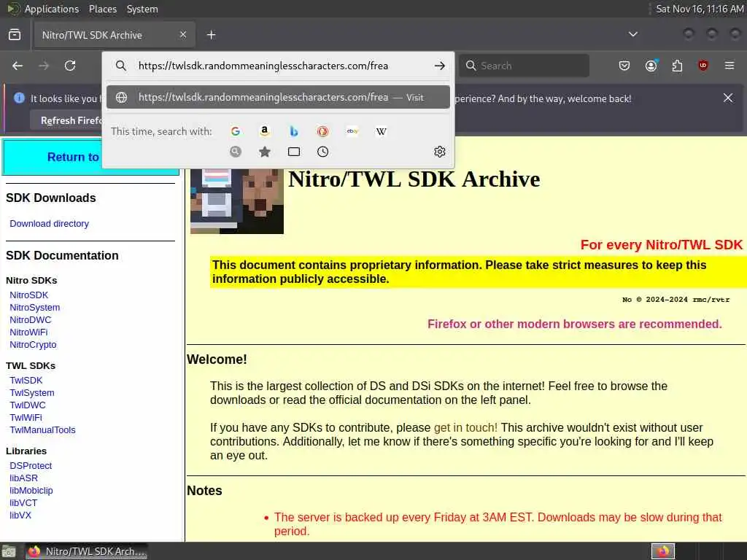Open Firefox account icon
Image resolution: width=747 pixels, height=560 pixels.
651,66
